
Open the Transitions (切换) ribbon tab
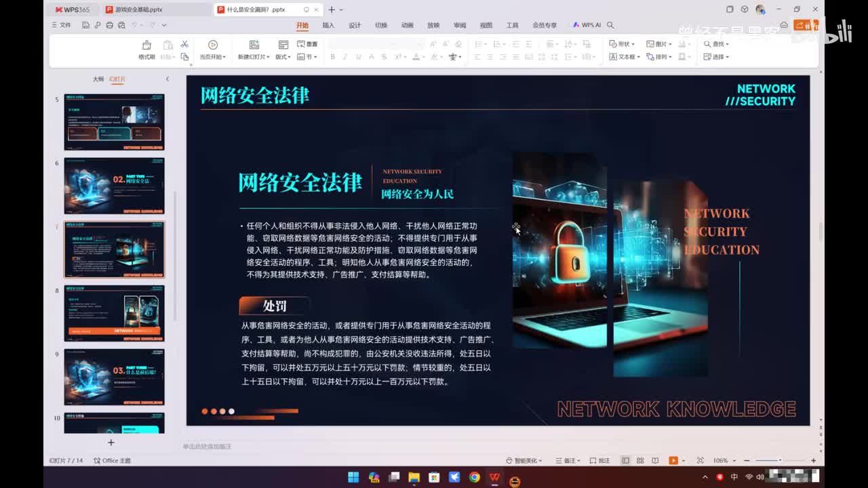coord(381,25)
